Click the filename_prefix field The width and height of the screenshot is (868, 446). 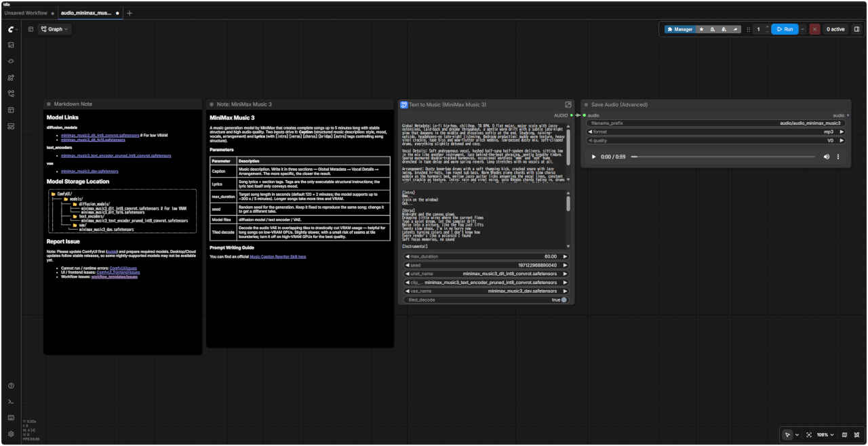(x=716, y=123)
